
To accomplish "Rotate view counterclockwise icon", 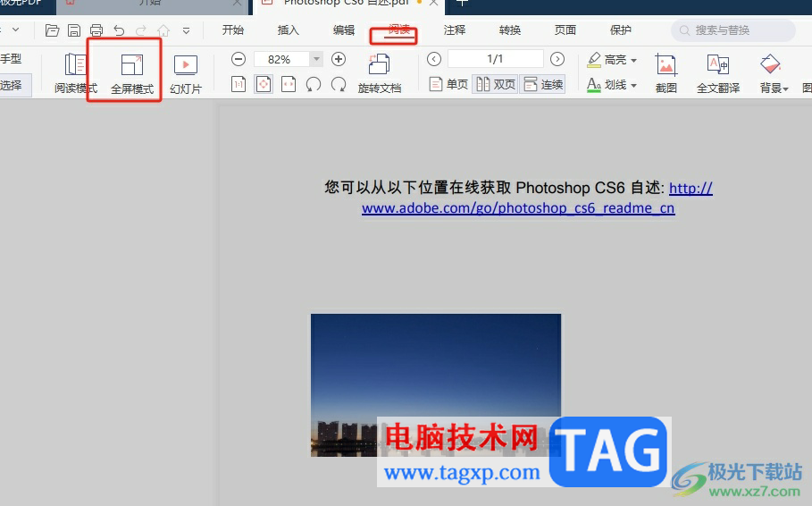I will 314,84.
